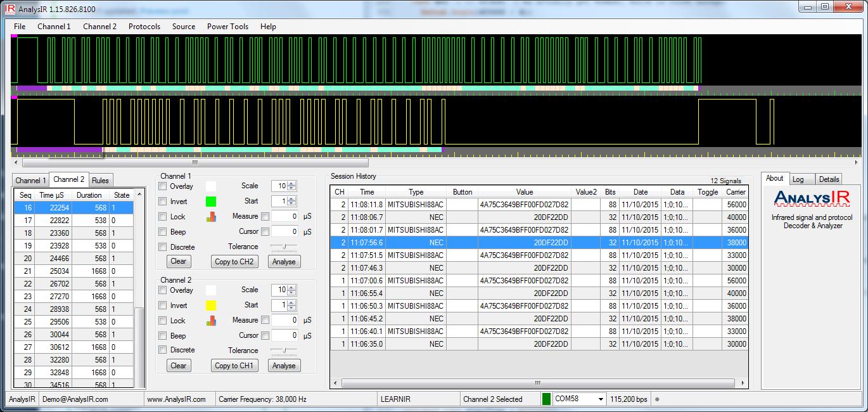Decrease Channel 2 Start with down arrow
This screenshot has width=868, height=412.
tap(291, 307)
